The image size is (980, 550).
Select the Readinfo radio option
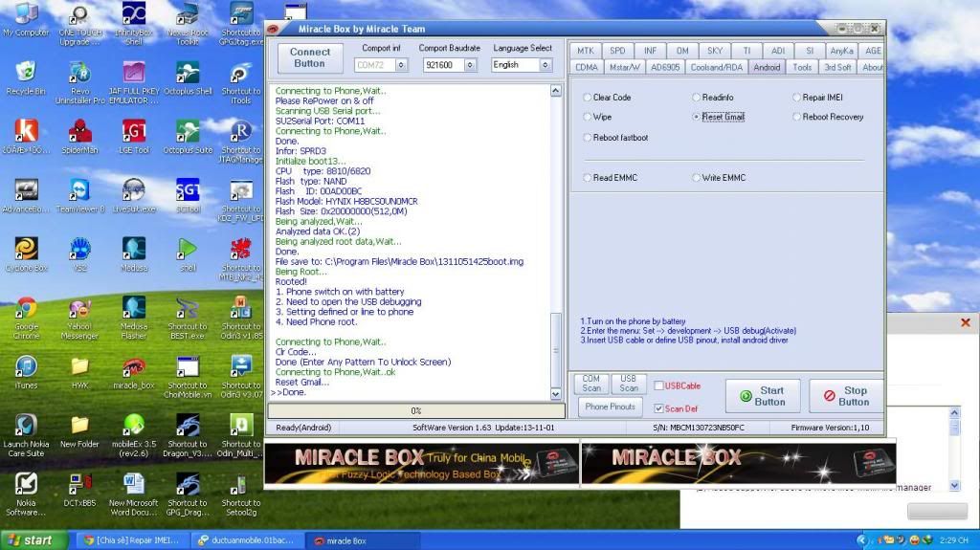click(x=697, y=98)
